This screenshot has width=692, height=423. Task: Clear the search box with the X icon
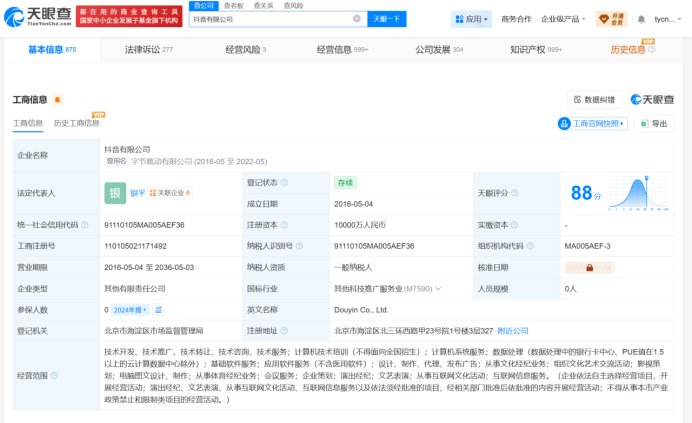click(x=357, y=19)
